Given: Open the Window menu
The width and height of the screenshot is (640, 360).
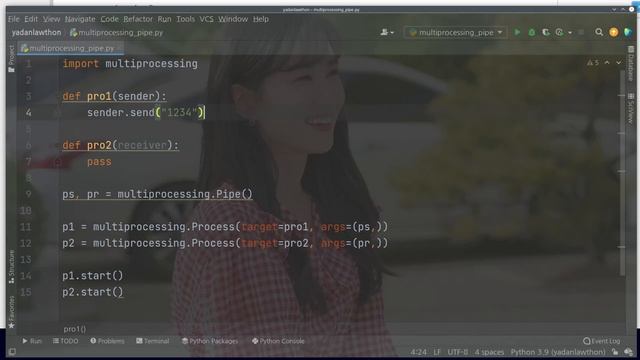Looking at the screenshot, I should [x=233, y=19].
